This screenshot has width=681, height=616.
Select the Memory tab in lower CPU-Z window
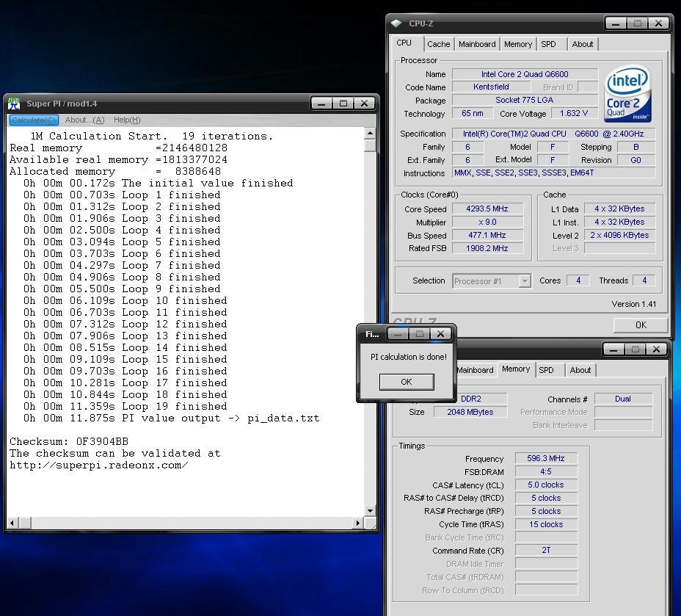(x=516, y=369)
